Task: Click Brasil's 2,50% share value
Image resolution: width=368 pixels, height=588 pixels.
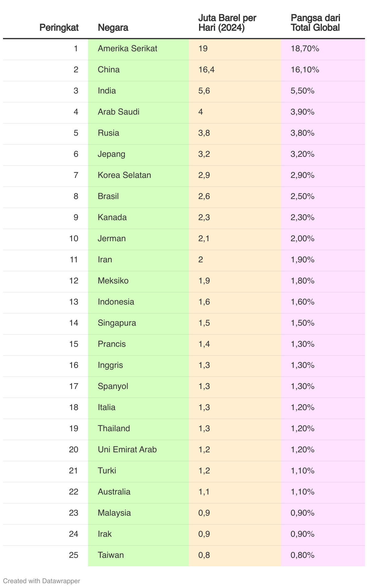Action: tap(303, 196)
